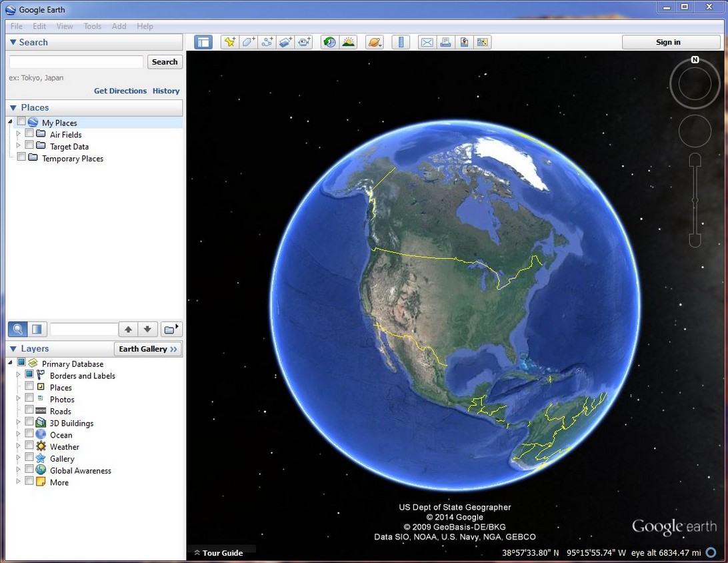This screenshot has height=563, width=728.
Task: Click the Weather layer sun icon
Action: point(41,446)
